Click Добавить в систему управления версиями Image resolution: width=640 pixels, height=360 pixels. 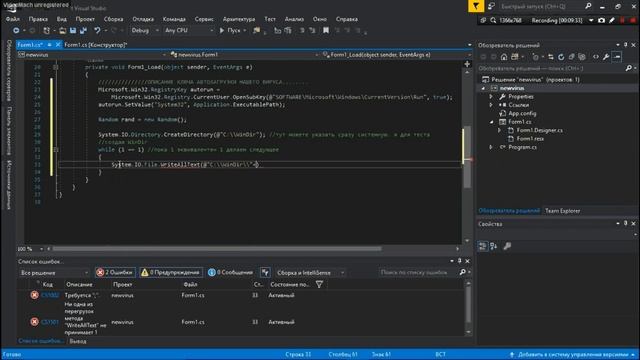point(572,355)
